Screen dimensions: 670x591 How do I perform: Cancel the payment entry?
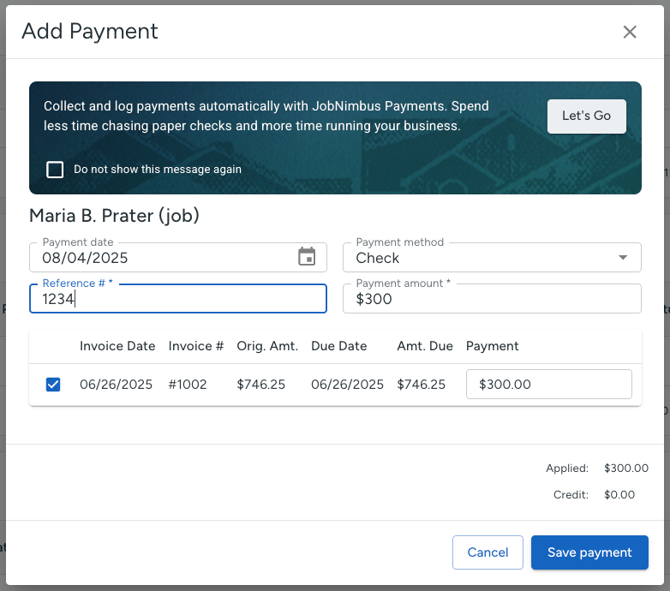[x=487, y=552]
